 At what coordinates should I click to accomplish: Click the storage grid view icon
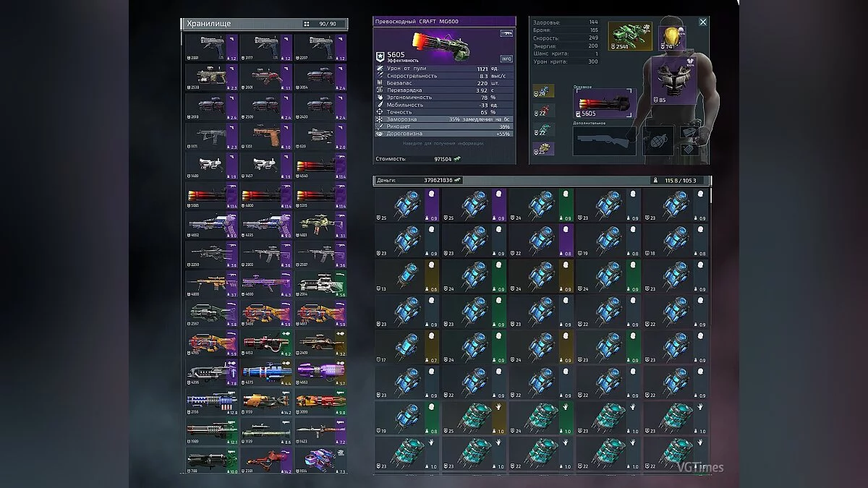[x=307, y=24]
